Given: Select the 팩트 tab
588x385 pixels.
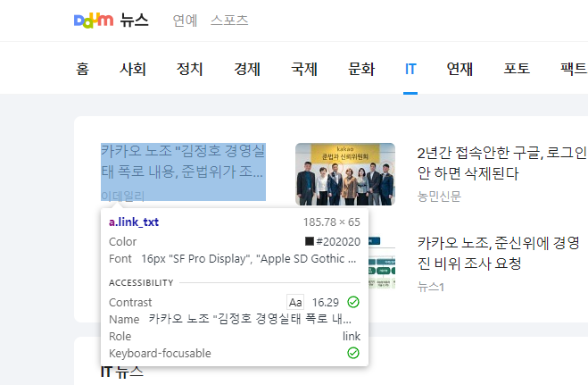Looking at the screenshot, I should point(574,69).
